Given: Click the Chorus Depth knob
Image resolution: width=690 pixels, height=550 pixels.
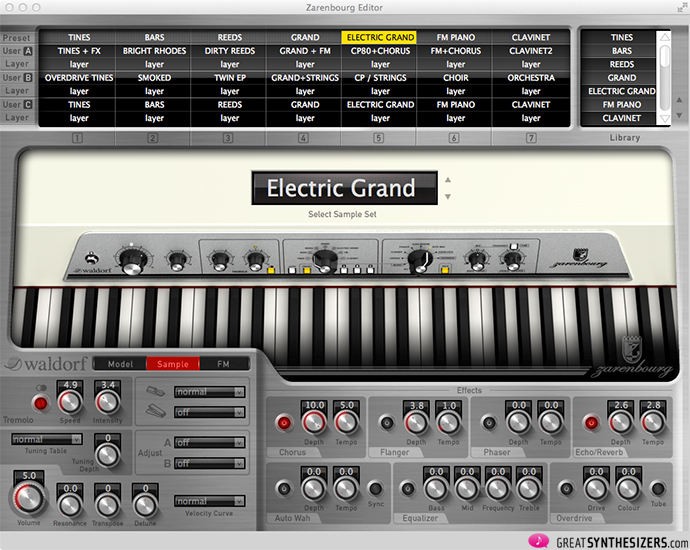Looking at the screenshot, I should pos(314,423).
